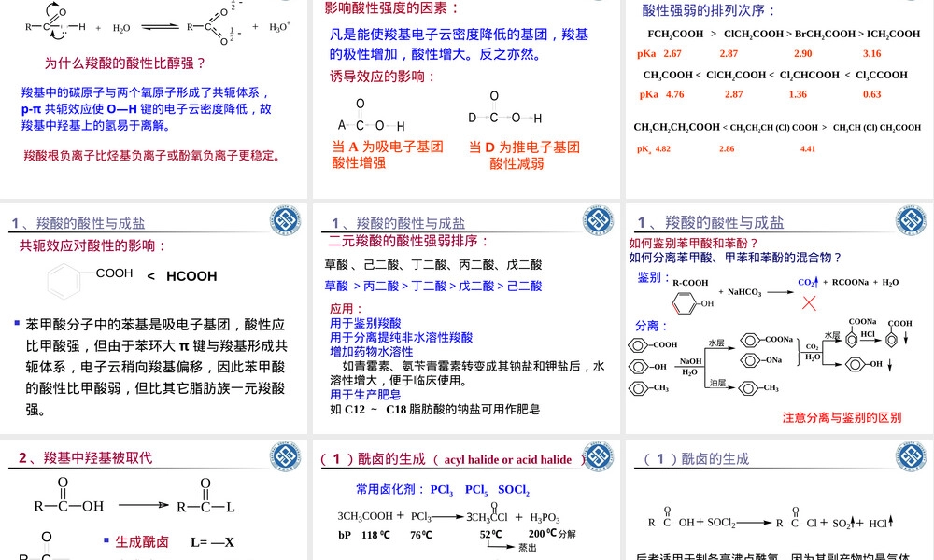Image resolution: width=934 pixels, height=560 pixels.
Task: Click the 水层 label after NaOH/H2O
Action: 716,343
